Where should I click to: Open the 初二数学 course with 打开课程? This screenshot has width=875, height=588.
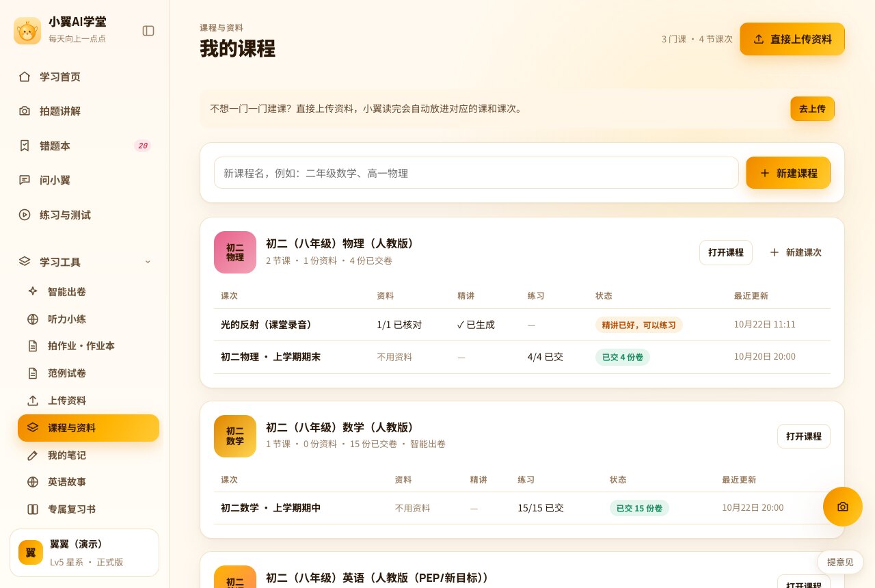[804, 436]
